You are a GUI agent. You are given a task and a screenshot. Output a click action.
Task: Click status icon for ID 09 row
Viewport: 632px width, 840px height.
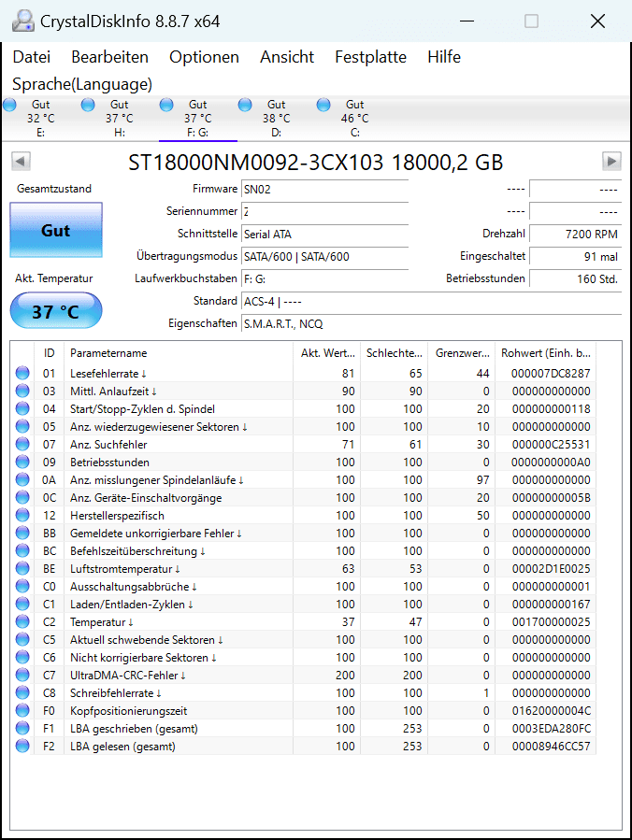(x=22, y=462)
